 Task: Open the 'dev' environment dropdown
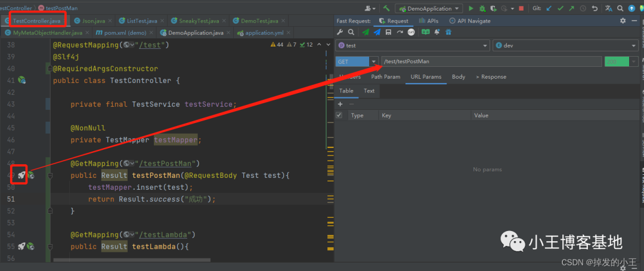tap(634, 46)
